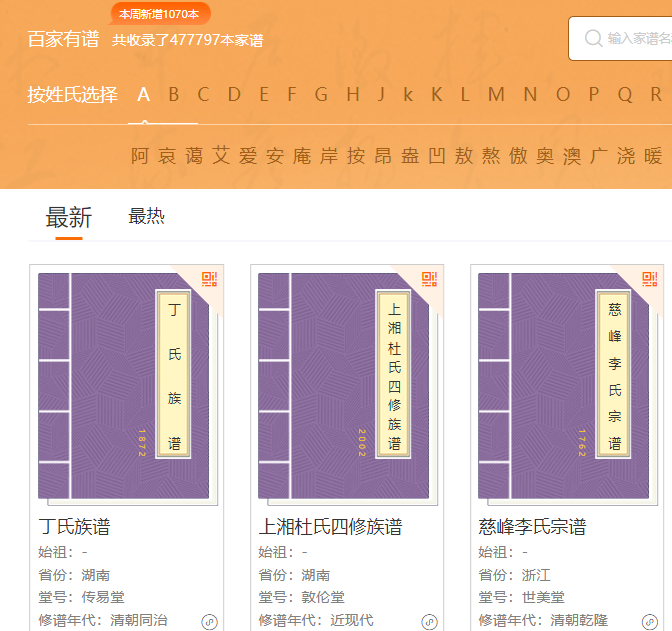Screen dimensions: 672x631
Task: Open the 慈峰李氏宗谱 title link
Action: (x=532, y=527)
